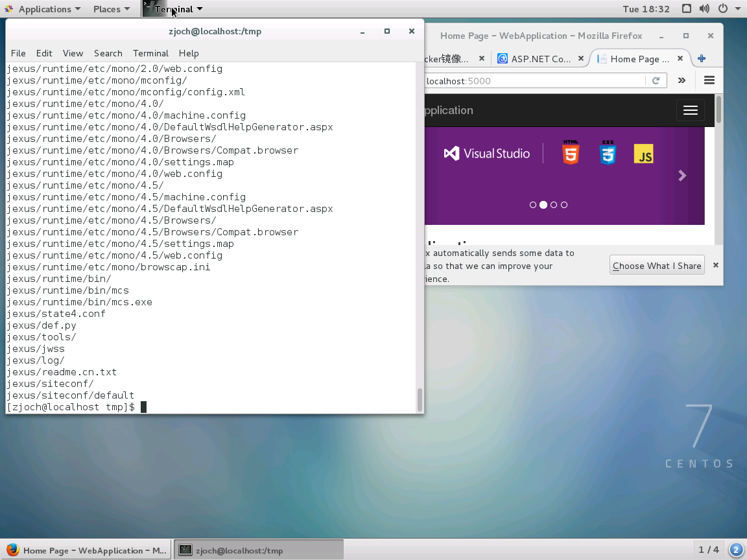Advance the carousel with the next arrow

(x=682, y=175)
